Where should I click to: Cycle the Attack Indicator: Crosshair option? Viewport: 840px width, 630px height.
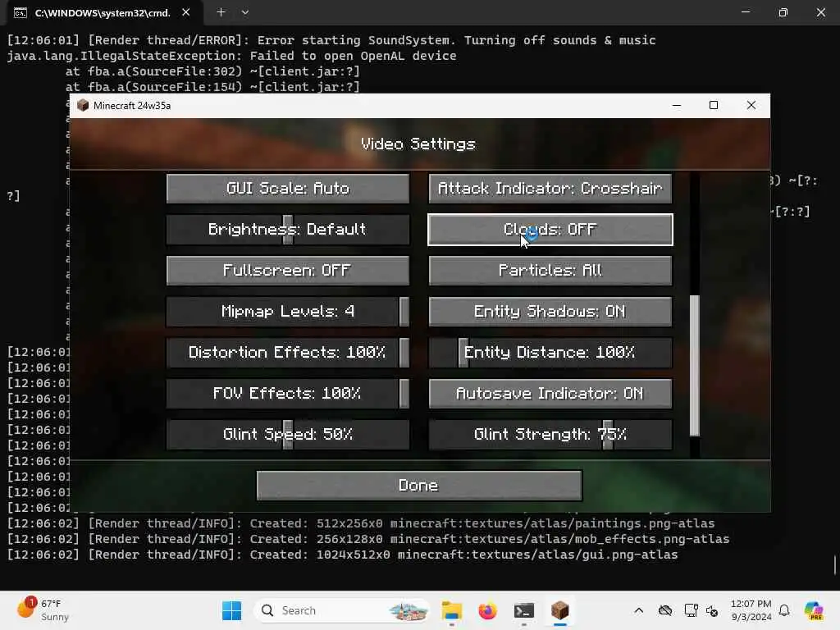[550, 188]
